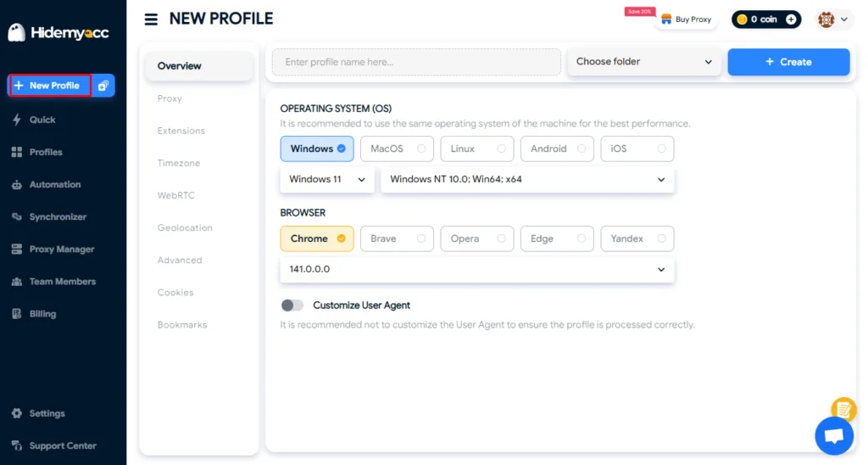Enable the Customize User Agent toggle
The width and height of the screenshot is (868, 465).
pos(292,305)
